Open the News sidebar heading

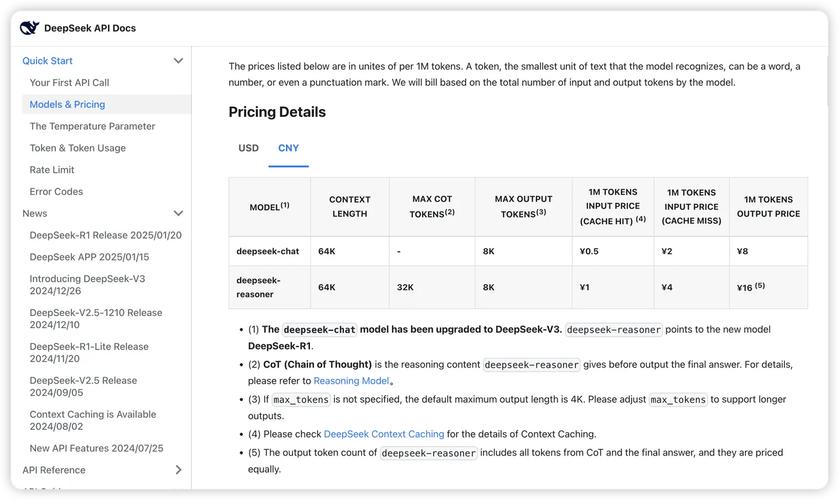(35, 214)
